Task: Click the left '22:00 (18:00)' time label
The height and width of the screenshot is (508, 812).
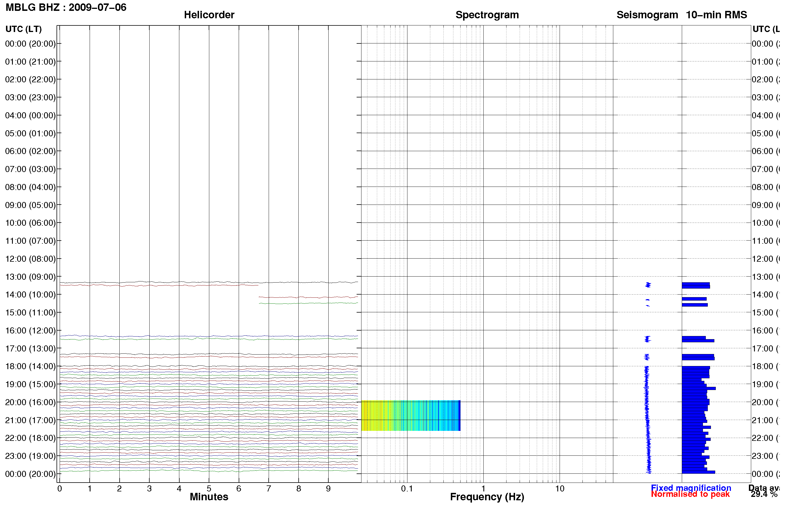Action: [x=30, y=438]
